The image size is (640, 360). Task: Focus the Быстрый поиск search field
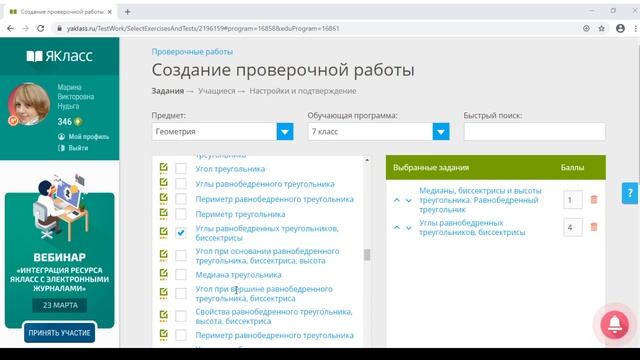coord(534,131)
